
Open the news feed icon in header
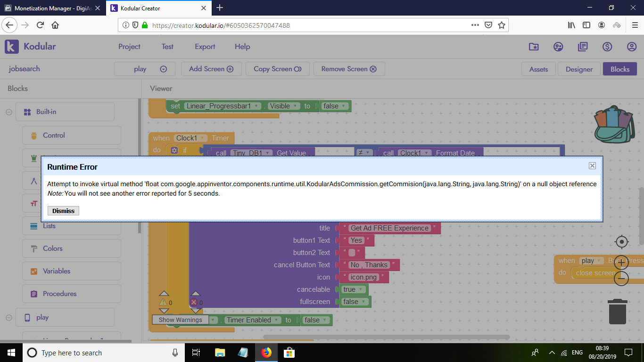point(583,47)
